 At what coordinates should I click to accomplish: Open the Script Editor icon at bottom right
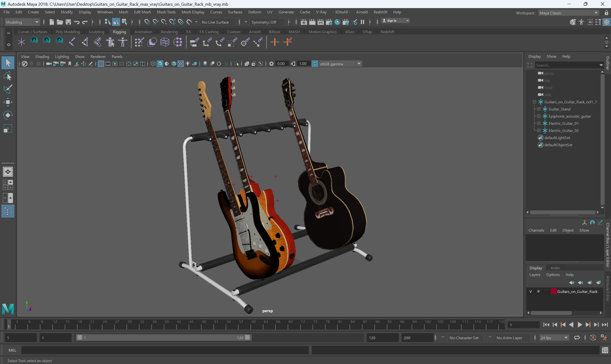pyautogui.click(x=605, y=350)
